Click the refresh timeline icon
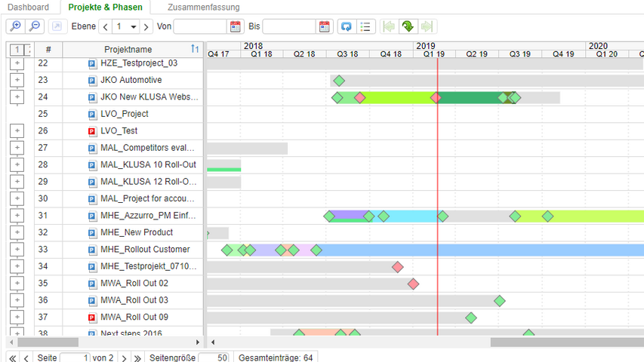The width and height of the screenshot is (644, 362). (346, 26)
